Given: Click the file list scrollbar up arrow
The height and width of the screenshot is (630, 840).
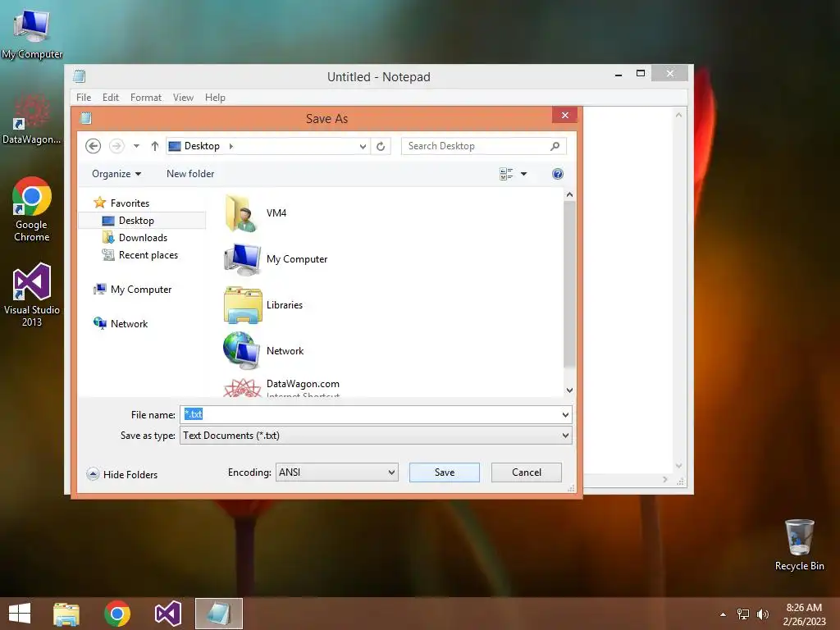Looking at the screenshot, I should 569,195.
